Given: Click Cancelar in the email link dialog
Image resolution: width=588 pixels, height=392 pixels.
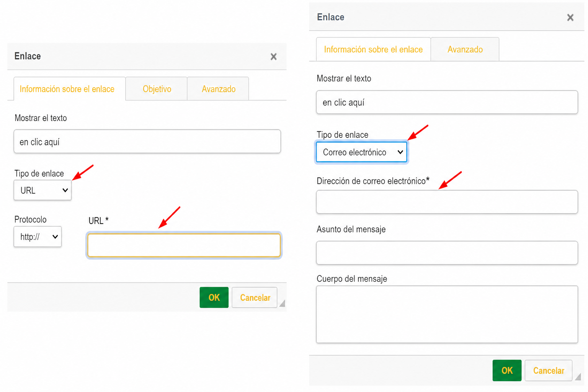Looking at the screenshot, I should click(549, 371).
